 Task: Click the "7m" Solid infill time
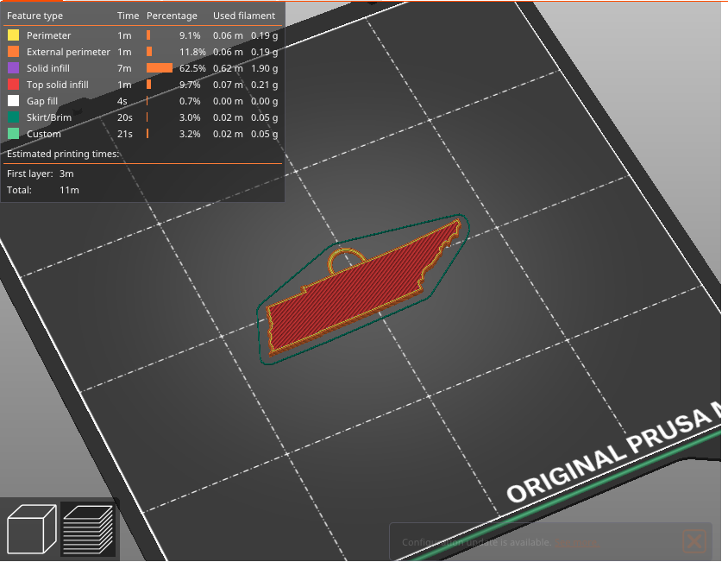click(x=124, y=68)
